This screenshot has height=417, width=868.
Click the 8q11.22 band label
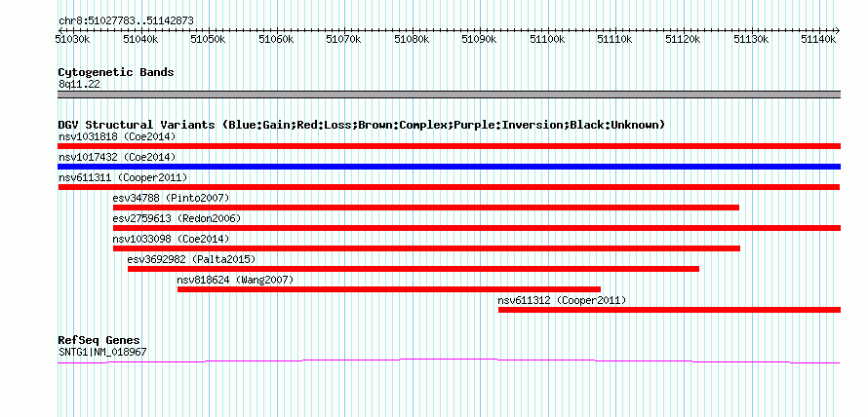point(79,85)
